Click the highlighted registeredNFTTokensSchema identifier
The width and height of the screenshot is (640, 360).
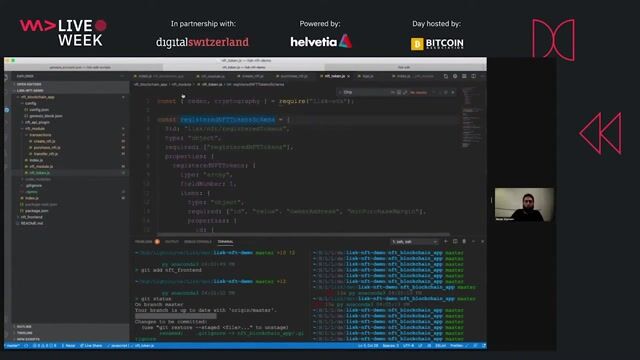tap(227, 120)
